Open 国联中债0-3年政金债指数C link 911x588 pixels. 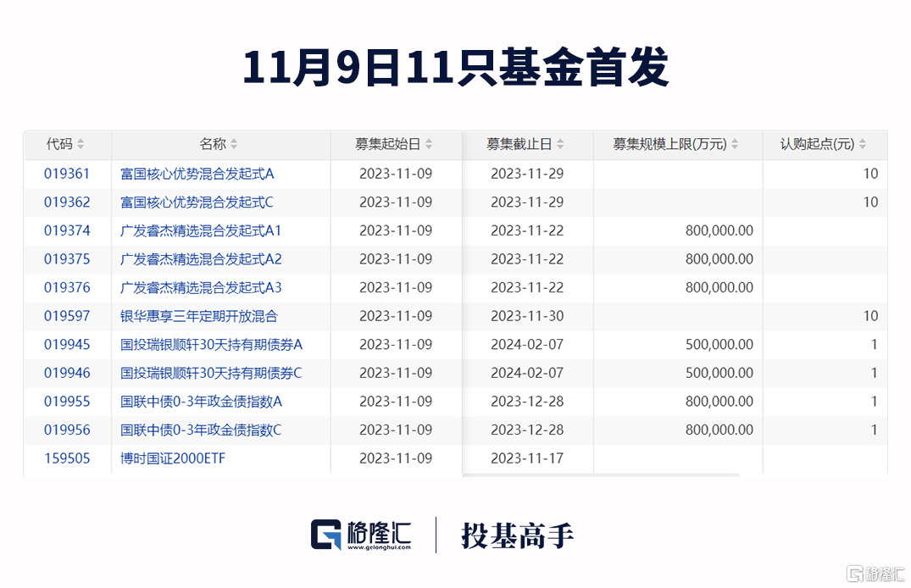pyautogui.click(x=201, y=430)
